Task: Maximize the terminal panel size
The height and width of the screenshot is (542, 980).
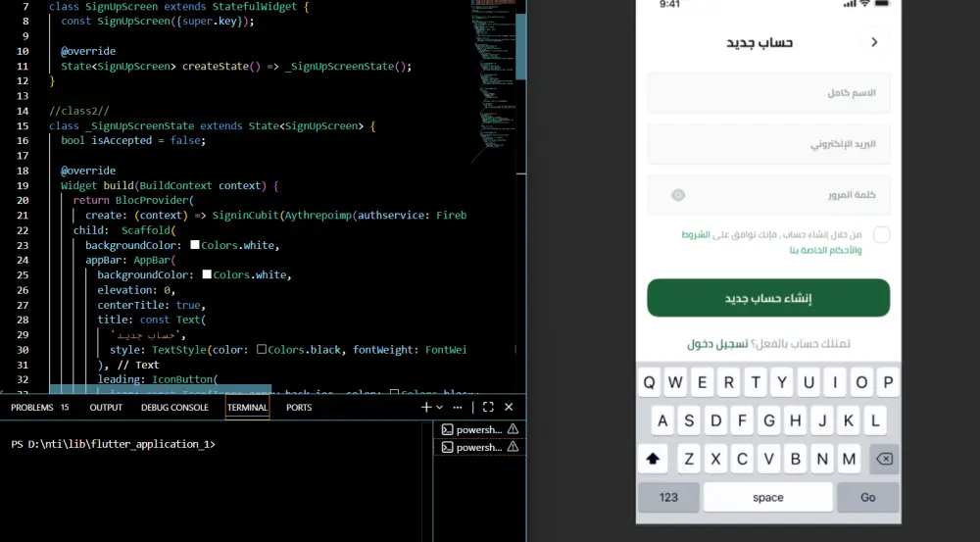Action: pyautogui.click(x=488, y=407)
